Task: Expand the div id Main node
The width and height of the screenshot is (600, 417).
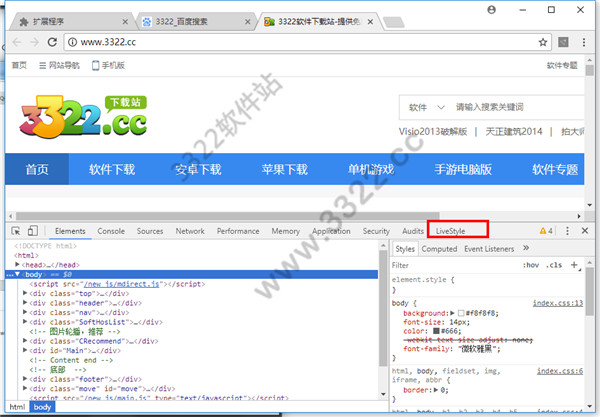Action: [25, 350]
